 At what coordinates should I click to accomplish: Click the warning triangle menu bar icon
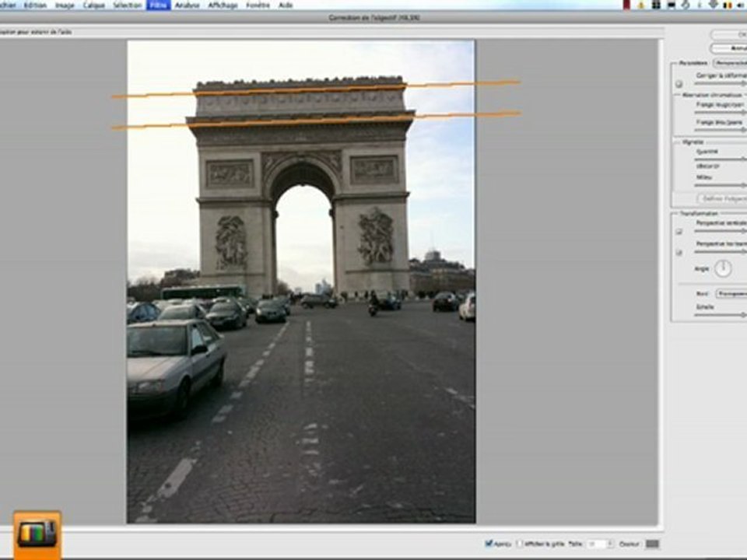point(640,5)
